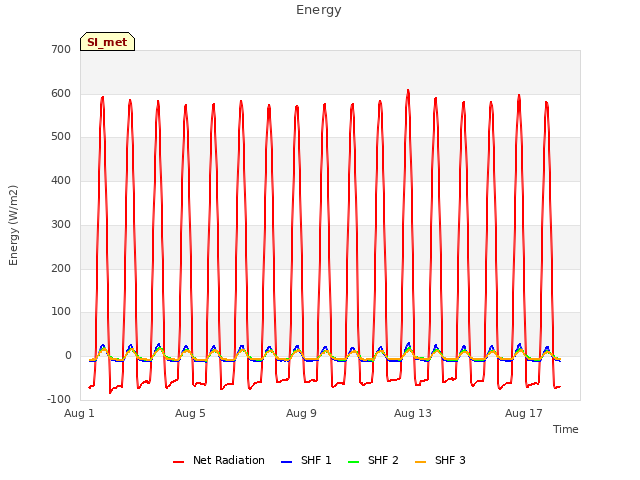Click the blue SHF 1 legend swatch
The height and width of the screenshot is (480, 640).
point(287,462)
